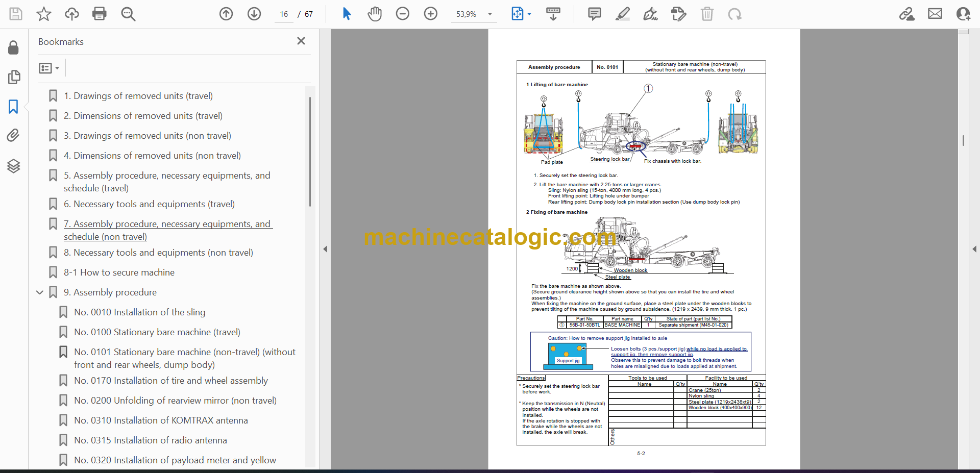
Task: Click the bookmarks panel scrollbar
Action: pos(310,152)
